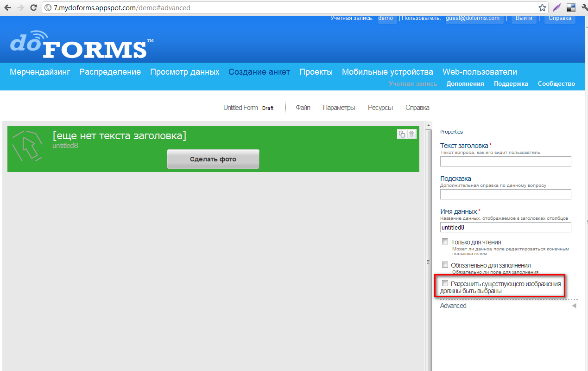The image size is (588, 371).
Task: Click the purple feather extension icon
Action: [557, 7]
